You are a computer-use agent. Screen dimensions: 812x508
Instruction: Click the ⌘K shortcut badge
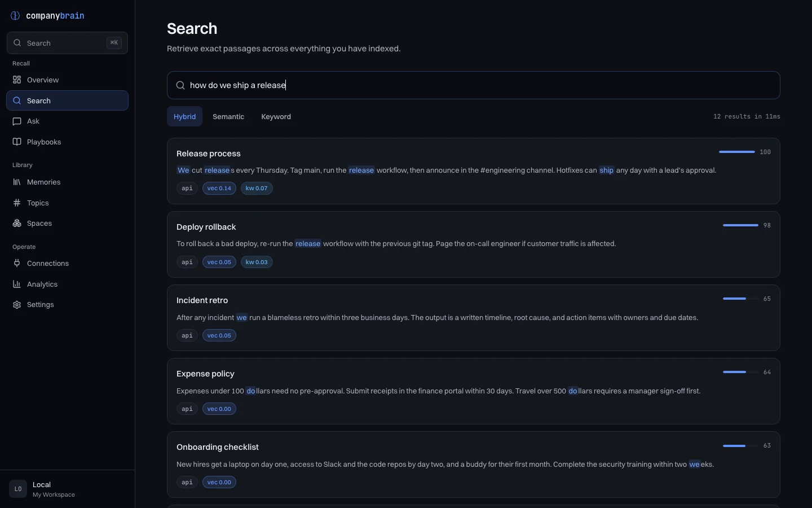114,43
